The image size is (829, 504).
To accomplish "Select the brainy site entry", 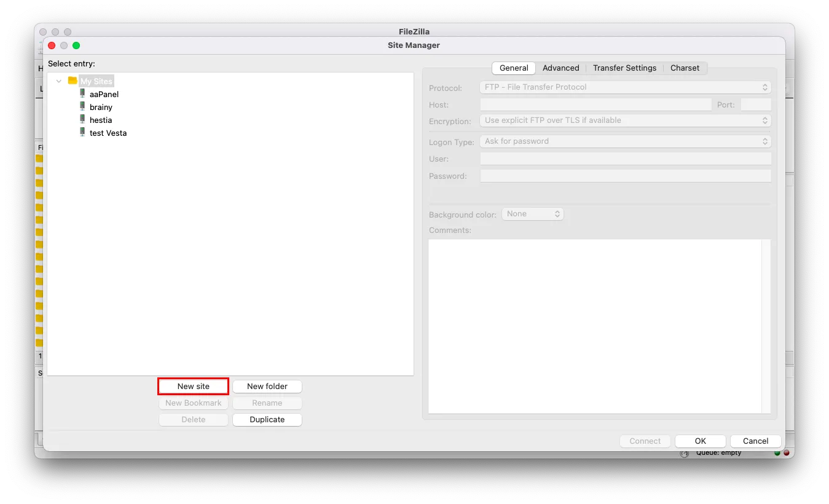I will click(x=101, y=107).
